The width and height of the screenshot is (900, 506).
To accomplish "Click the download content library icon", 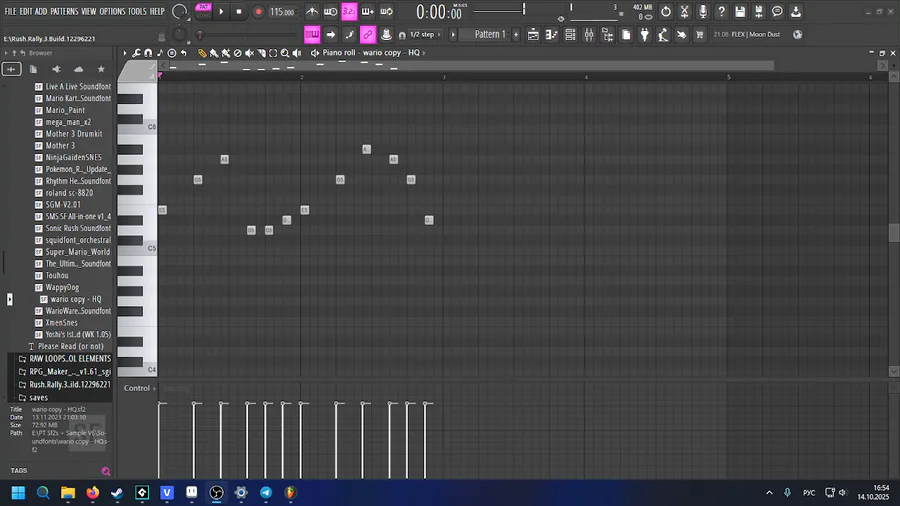I will click(796, 11).
